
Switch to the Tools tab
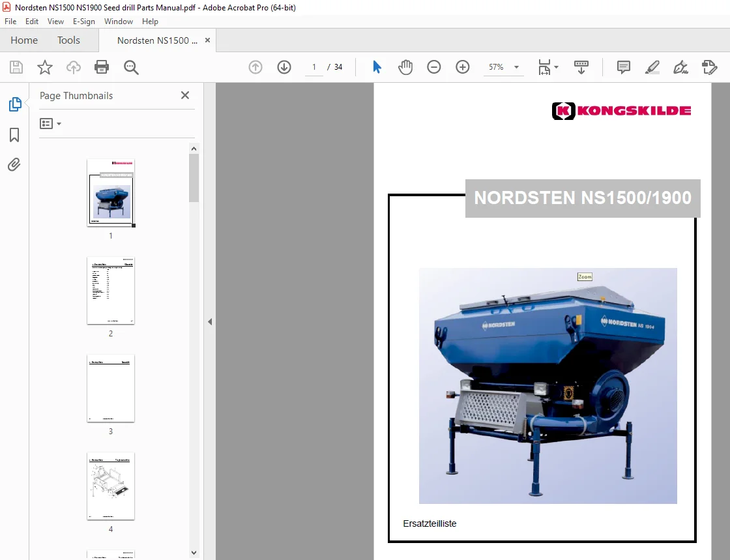(68, 40)
